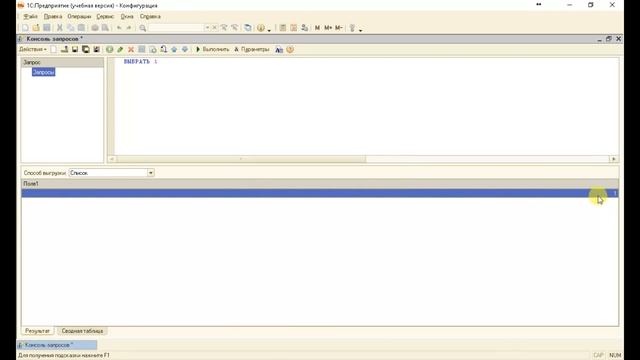Screen dimensions: 640x360
Task: Click the Параметры button
Action: pos(251,49)
